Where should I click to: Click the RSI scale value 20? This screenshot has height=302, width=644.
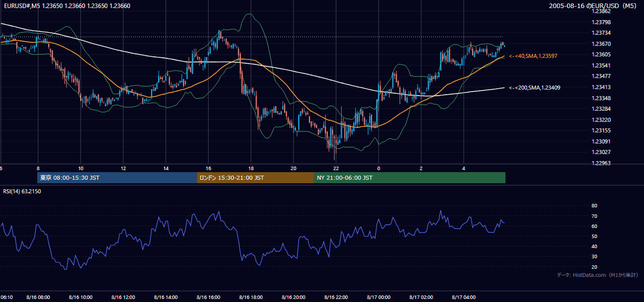tap(594, 267)
